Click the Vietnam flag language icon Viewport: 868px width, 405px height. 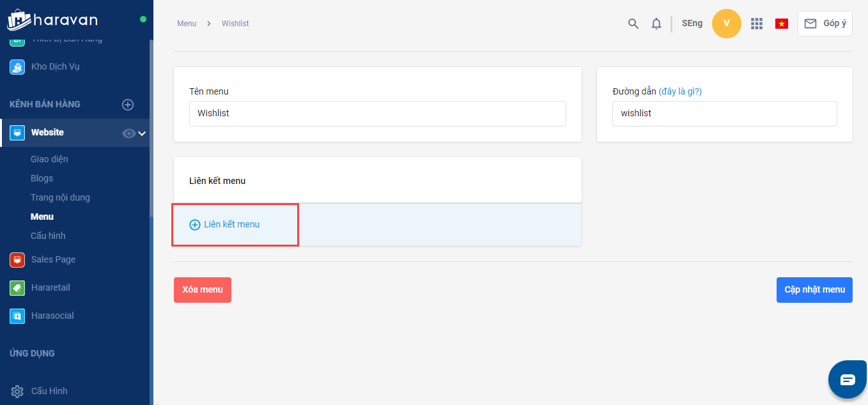781,24
